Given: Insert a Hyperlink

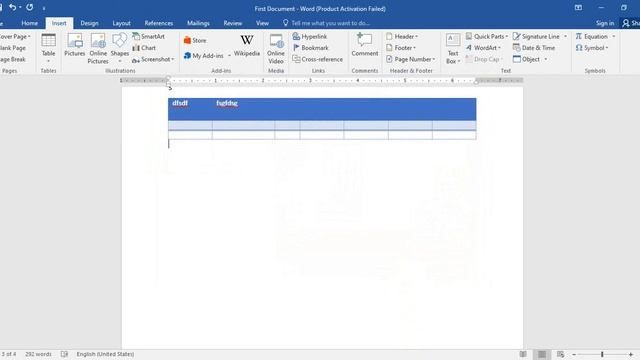Looking at the screenshot, I should pos(310,36).
